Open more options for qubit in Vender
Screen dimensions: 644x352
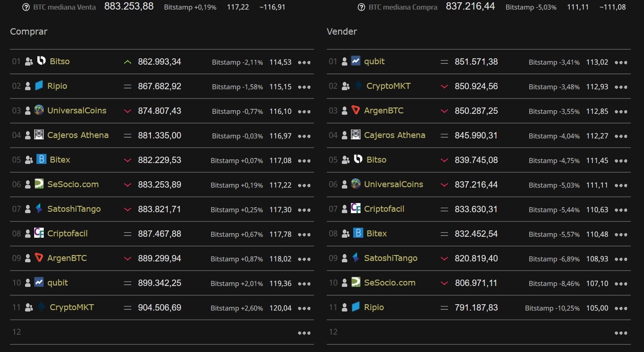pyautogui.click(x=621, y=62)
